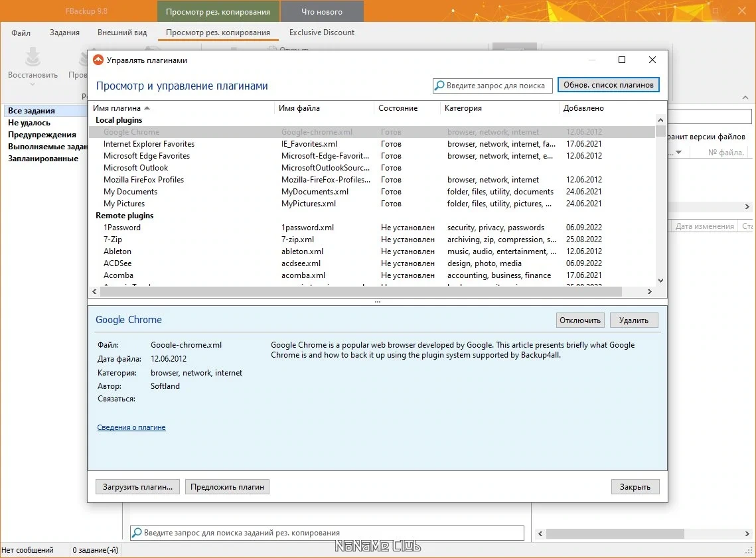Click the Загрузить плагин... button
This screenshot has width=756, height=558.
pos(137,487)
